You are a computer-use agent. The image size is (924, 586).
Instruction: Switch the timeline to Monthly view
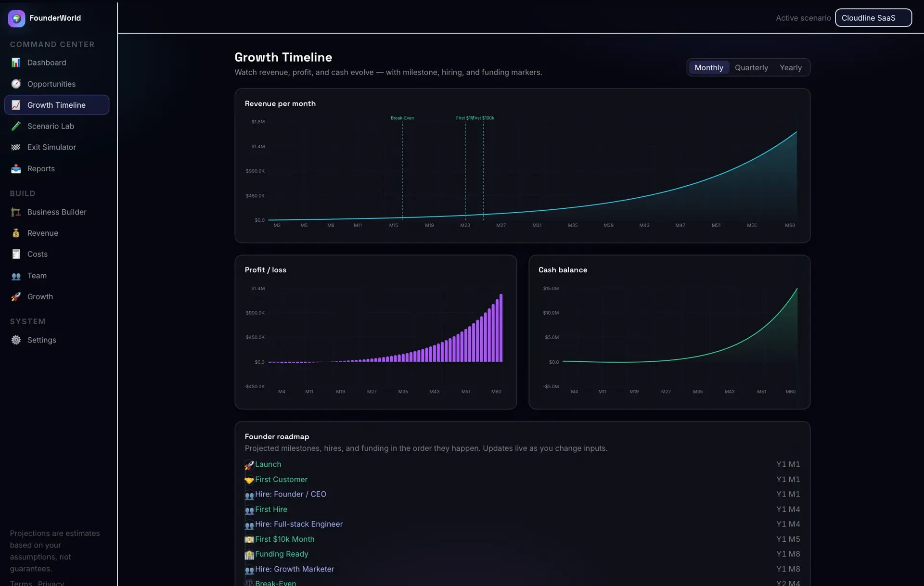(708, 68)
